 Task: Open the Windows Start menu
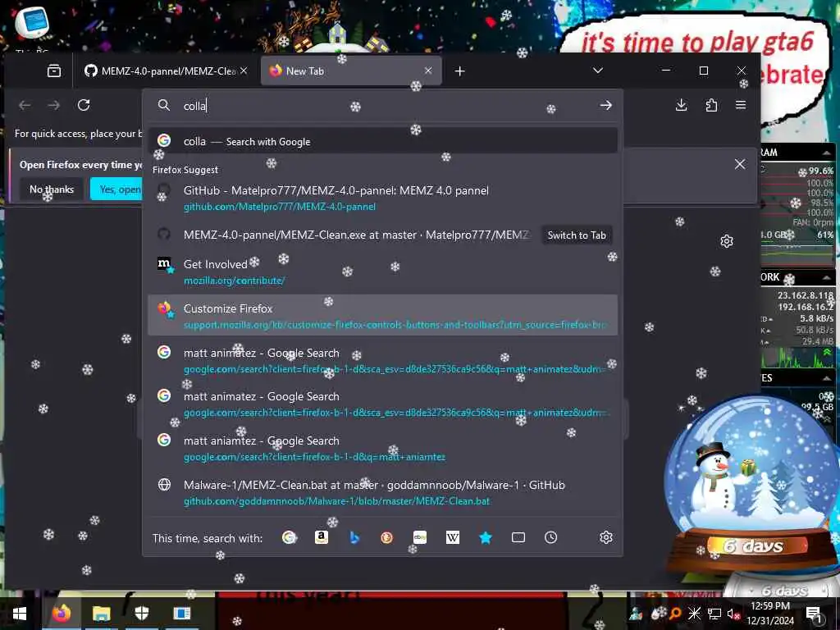tap(20, 614)
